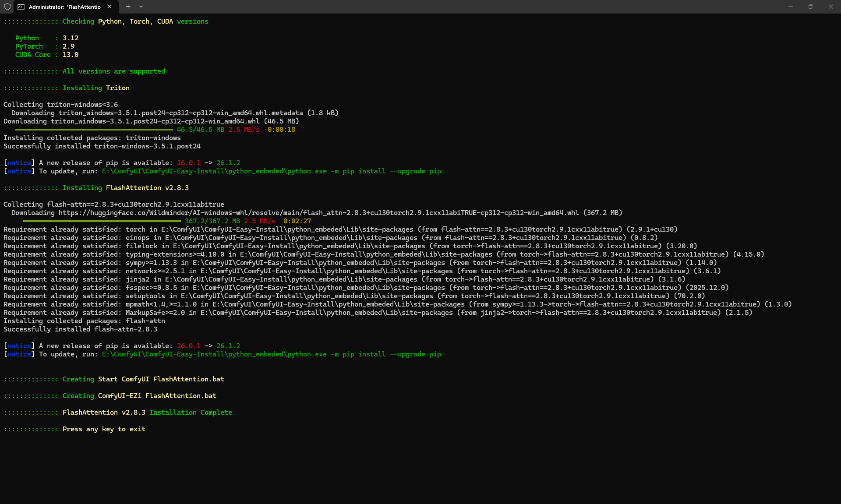Click the mpmath<1.4,>=1.1.0 requirement line

pos(398,304)
